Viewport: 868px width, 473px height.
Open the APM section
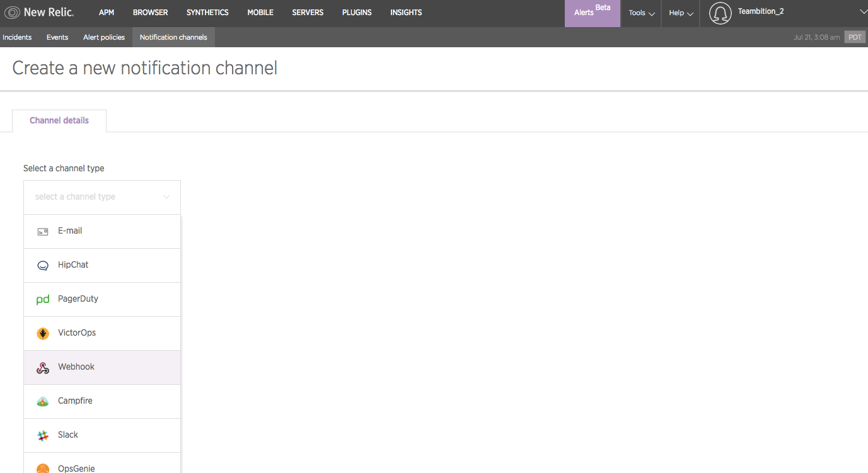107,13
